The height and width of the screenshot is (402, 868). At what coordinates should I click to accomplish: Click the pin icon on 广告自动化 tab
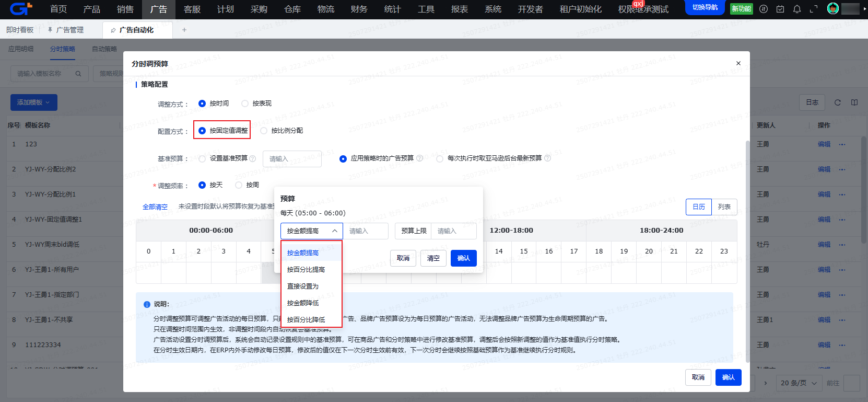[x=113, y=30]
